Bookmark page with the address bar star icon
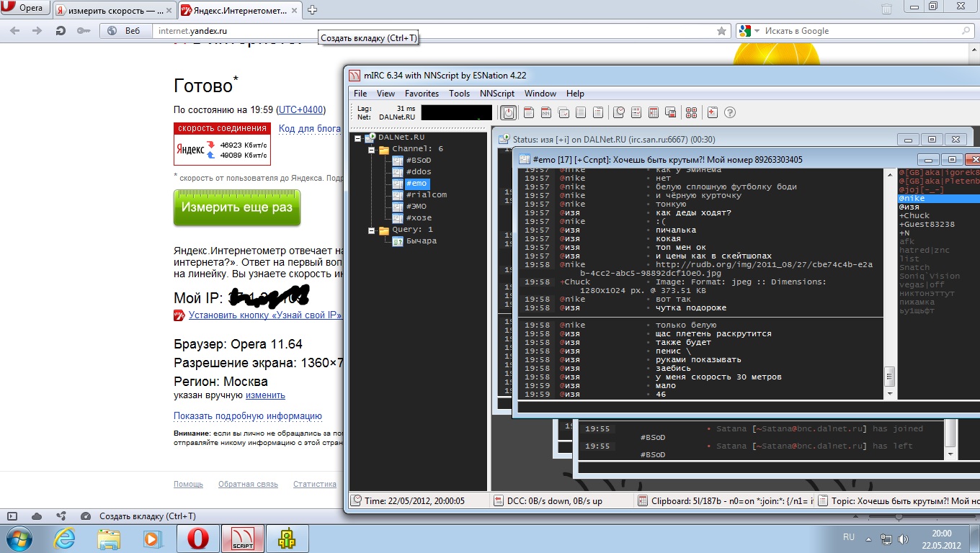The height and width of the screenshot is (553, 980). click(721, 31)
